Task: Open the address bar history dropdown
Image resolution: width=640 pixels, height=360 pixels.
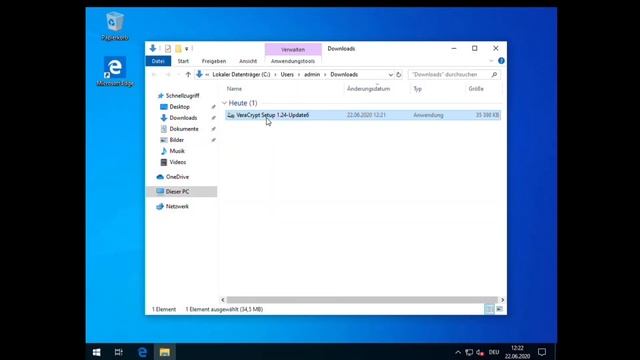Action: click(x=391, y=75)
